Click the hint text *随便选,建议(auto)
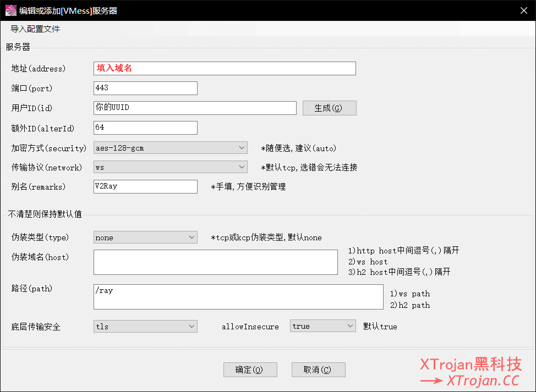 (x=299, y=148)
